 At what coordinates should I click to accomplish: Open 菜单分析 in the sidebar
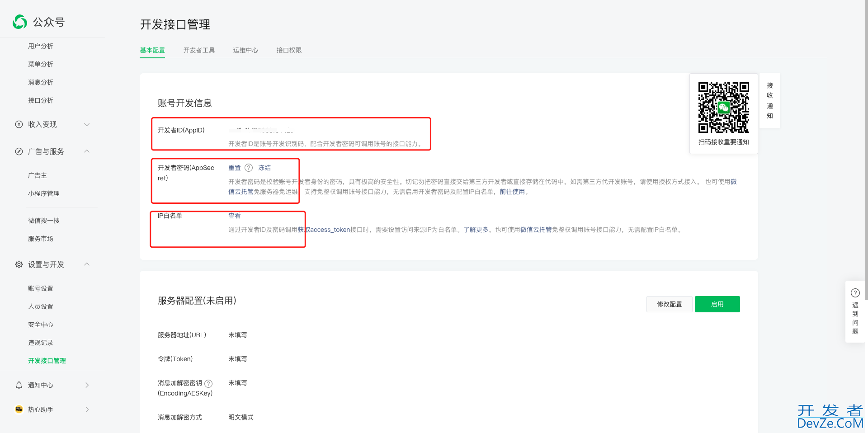(41, 64)
